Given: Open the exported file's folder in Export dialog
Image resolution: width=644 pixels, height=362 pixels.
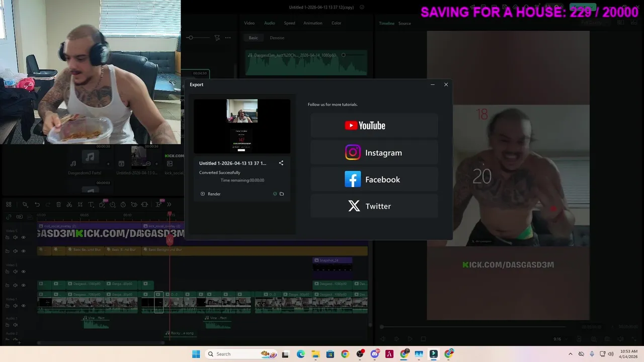Looking at the screenshot, I should pos(282,194).
